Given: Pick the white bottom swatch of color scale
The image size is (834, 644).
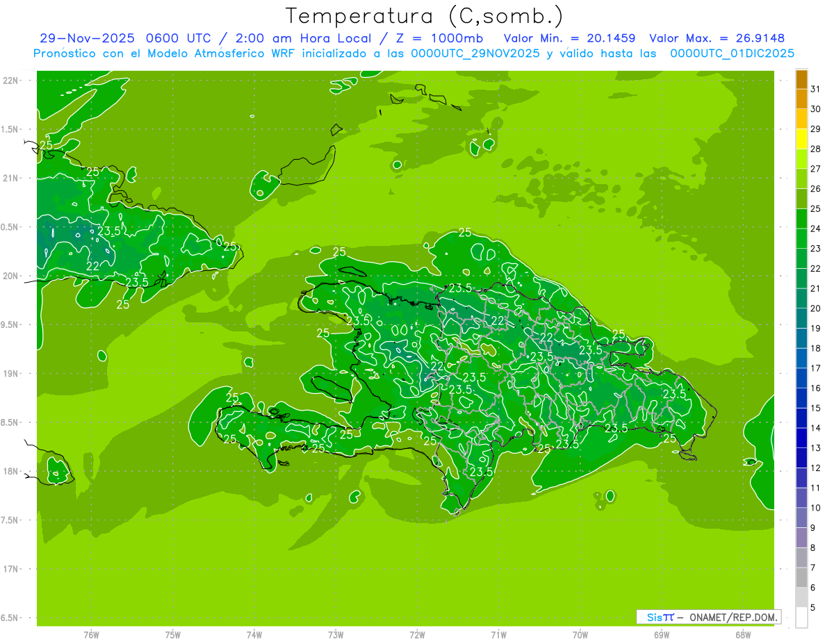Looking at the screenshot, I should click(801, 618).
